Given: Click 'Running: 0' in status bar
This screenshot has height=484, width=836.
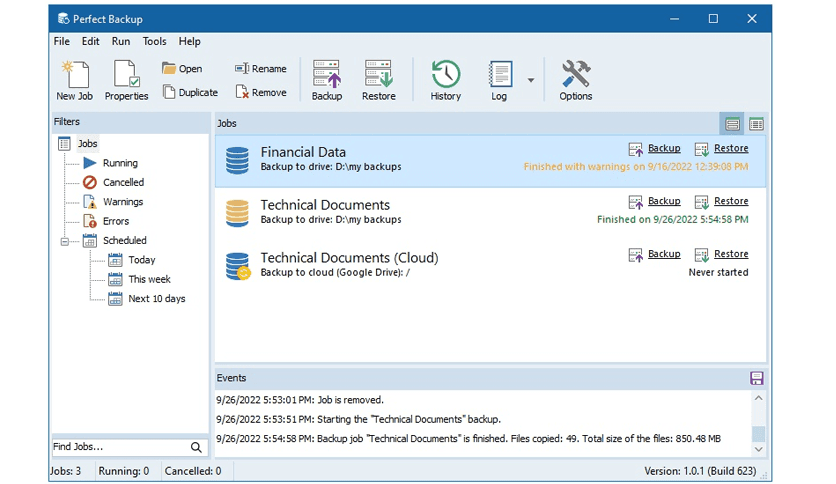Looking at the screenshot, I should click(124, 471).
